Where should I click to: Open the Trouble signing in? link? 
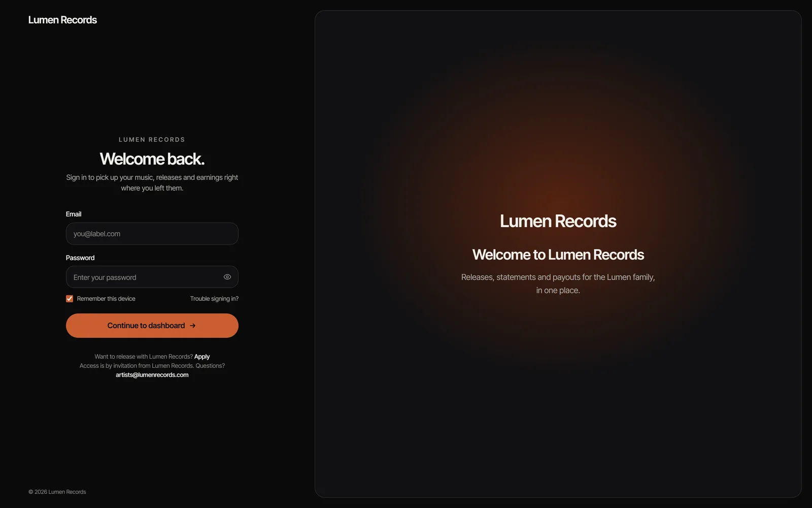(214, 299)
